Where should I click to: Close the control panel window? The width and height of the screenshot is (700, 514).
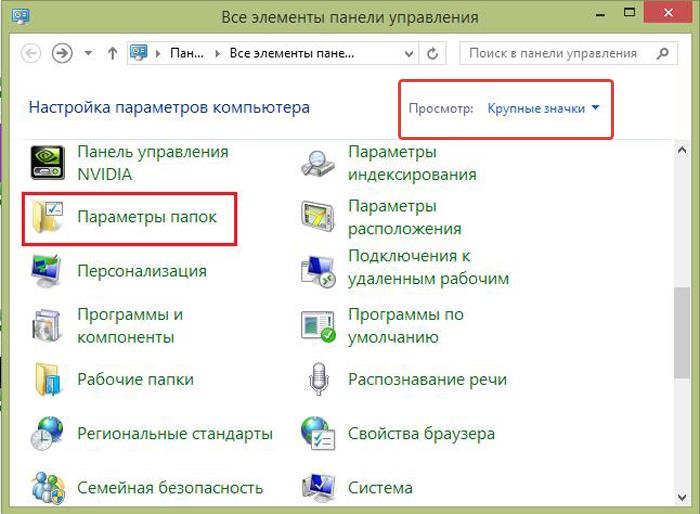pos(668,13)
